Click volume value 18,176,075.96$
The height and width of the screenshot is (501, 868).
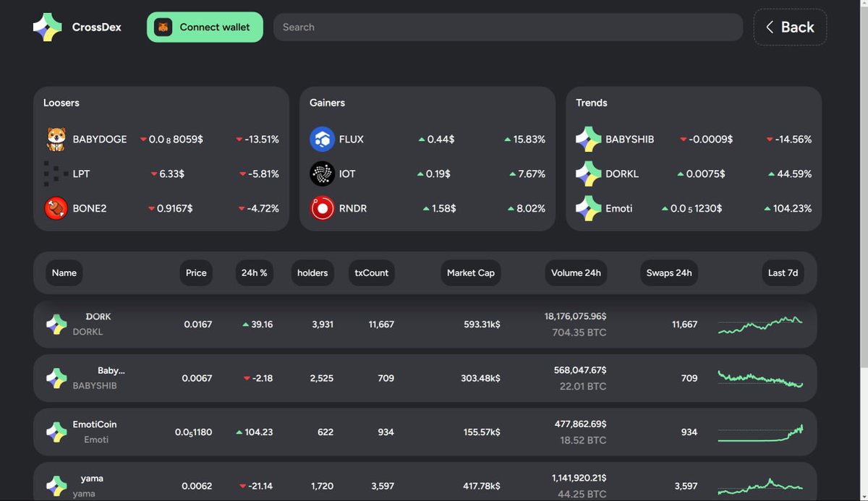(576, 317)
